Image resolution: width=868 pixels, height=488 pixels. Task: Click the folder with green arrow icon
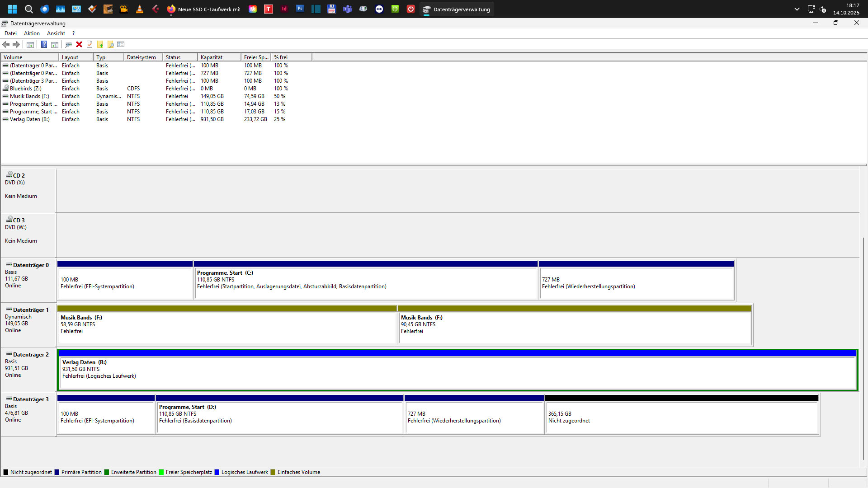[x=100, y=44]
